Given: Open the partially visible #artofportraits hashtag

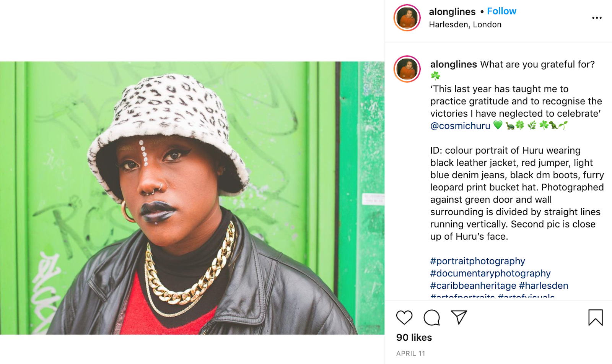Looking at the screenshot, I should click(462, 296).
